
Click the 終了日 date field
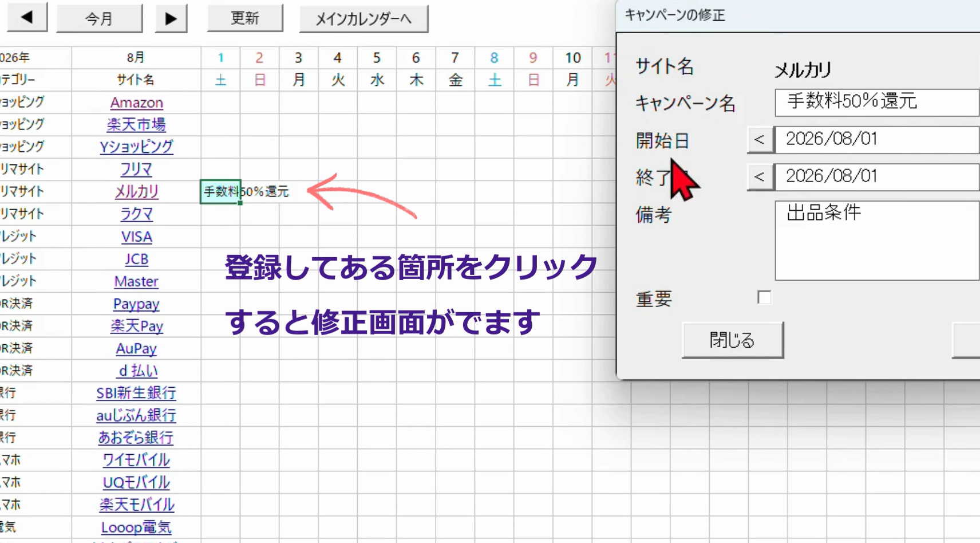point(876,176)
